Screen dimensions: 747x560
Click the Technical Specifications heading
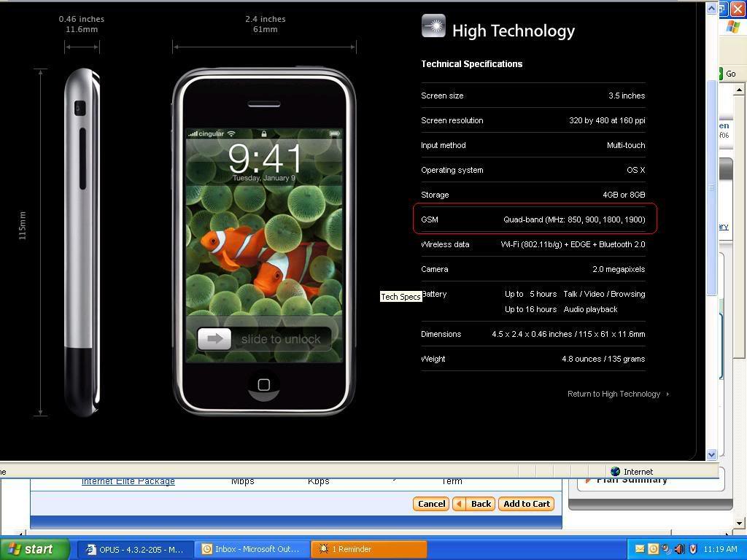[x=472, y=64]
